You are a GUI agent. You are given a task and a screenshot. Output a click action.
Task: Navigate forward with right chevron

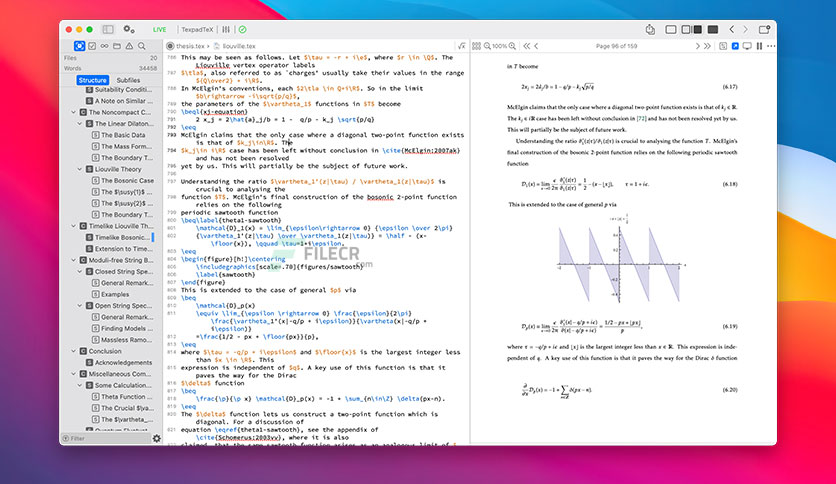(745, 29)
